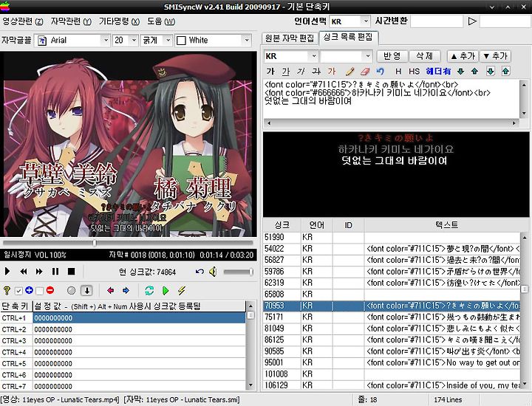532x406 pixels.
Task: Click the red 가 font color icon
Action: (332, 71)
